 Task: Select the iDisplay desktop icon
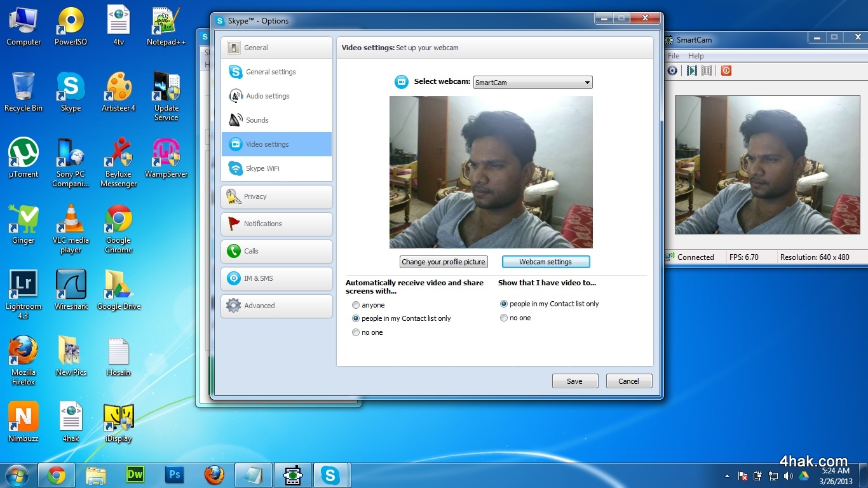[x=119, y=422]
